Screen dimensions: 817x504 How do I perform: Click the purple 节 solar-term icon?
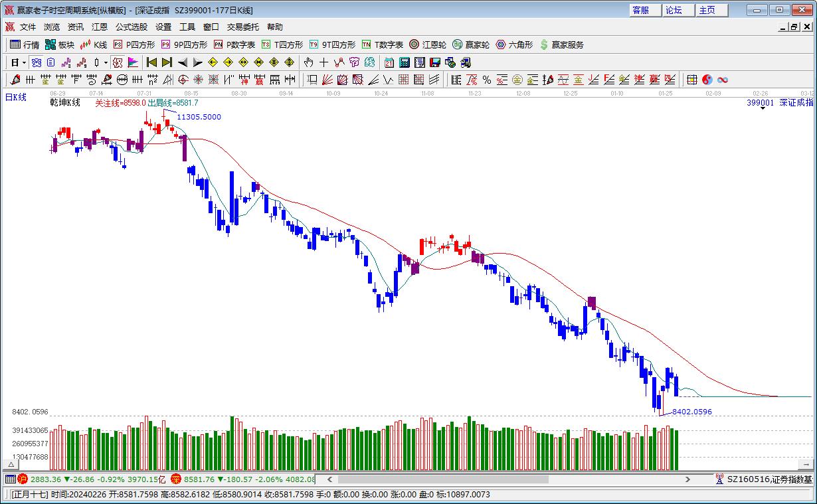(x=354, y=62)
